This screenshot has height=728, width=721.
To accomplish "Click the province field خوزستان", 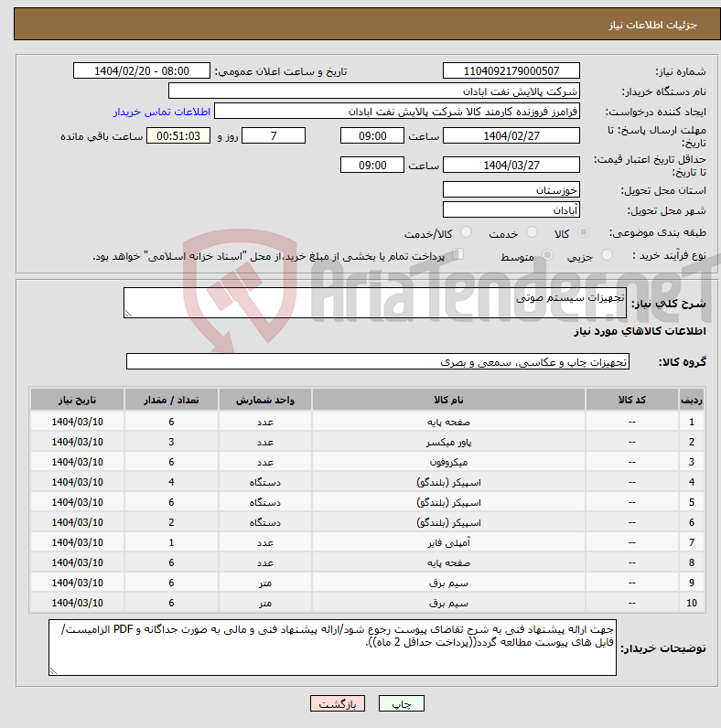I will pyautogui.click(x=511, y=190).
